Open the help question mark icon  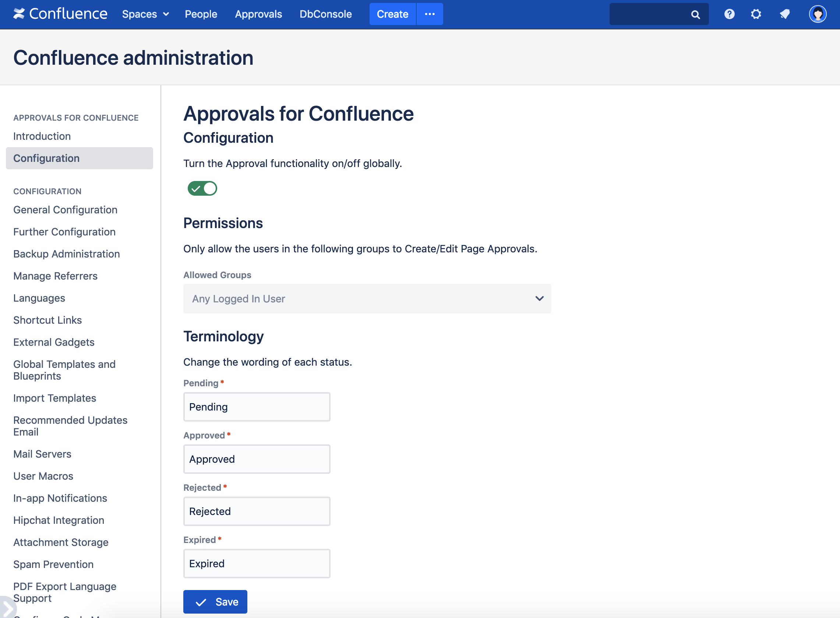[x=729, y=14]
